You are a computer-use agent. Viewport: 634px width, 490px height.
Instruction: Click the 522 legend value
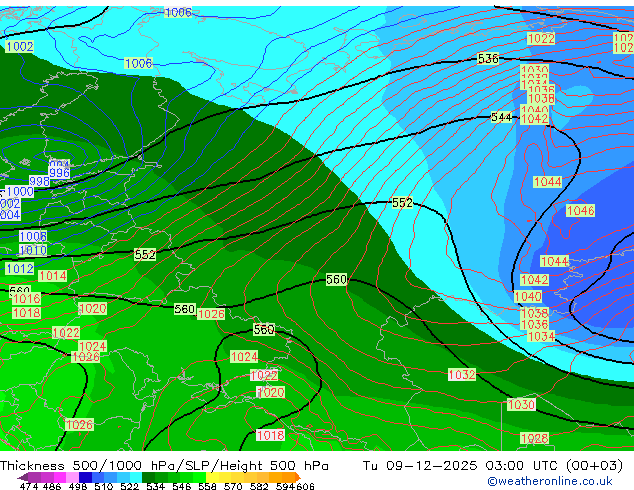pos(129,486)
